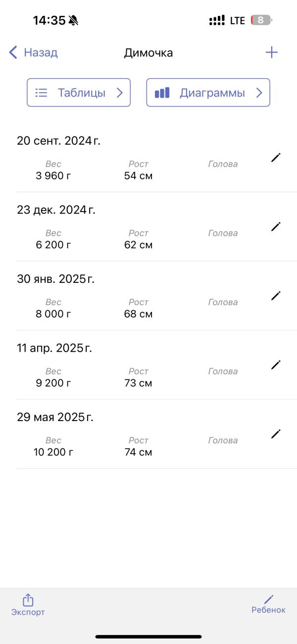297x644 pixels.
Task: Open the Таблицы view
Action: click(x=79, y=93)
